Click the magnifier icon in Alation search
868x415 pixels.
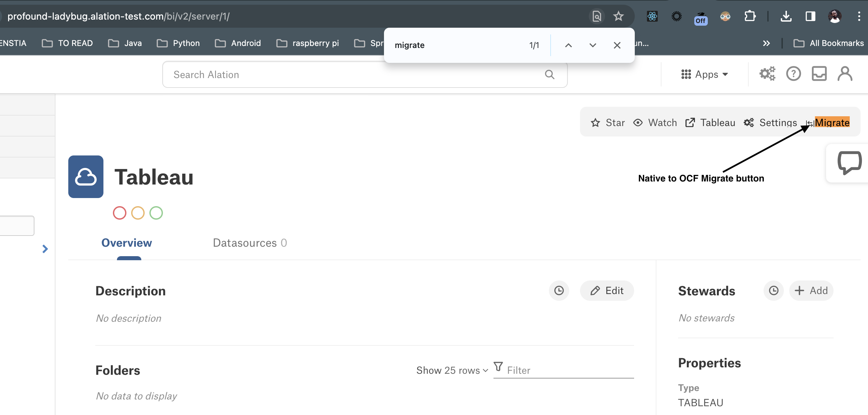(550, 74)
